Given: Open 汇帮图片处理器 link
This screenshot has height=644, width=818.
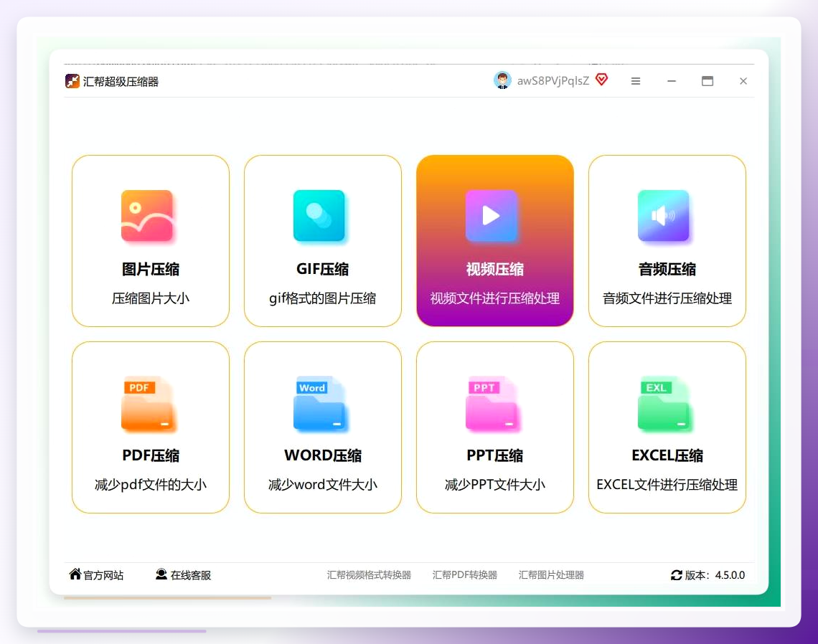Looking at the screenshot, I should point(551,574).
